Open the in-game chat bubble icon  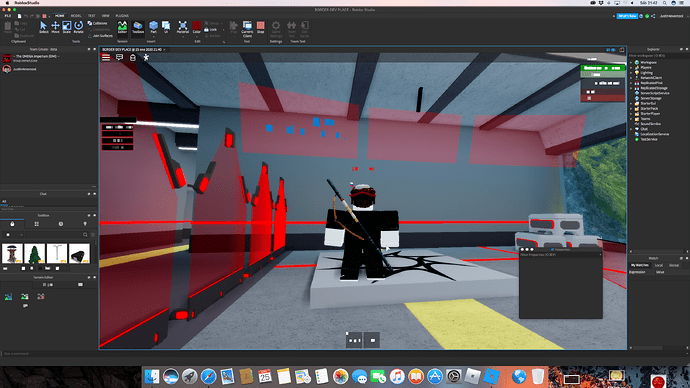pyautogui.click(x=119, y=57)
